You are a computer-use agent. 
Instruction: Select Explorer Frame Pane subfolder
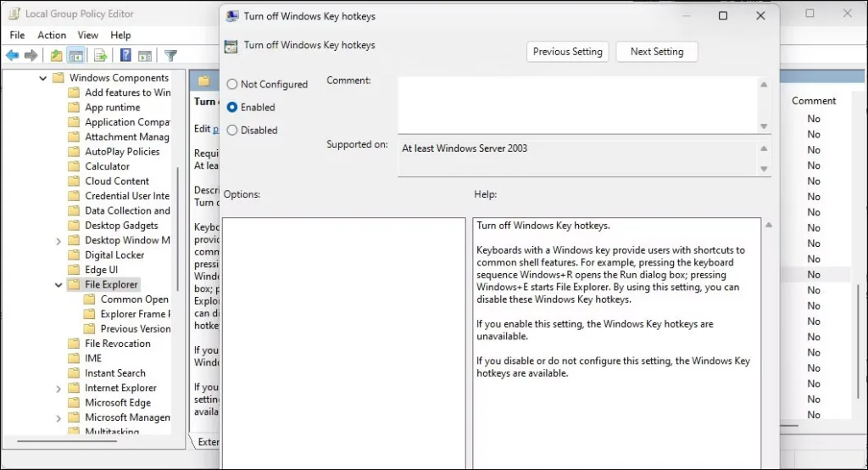tap(136, 314)
